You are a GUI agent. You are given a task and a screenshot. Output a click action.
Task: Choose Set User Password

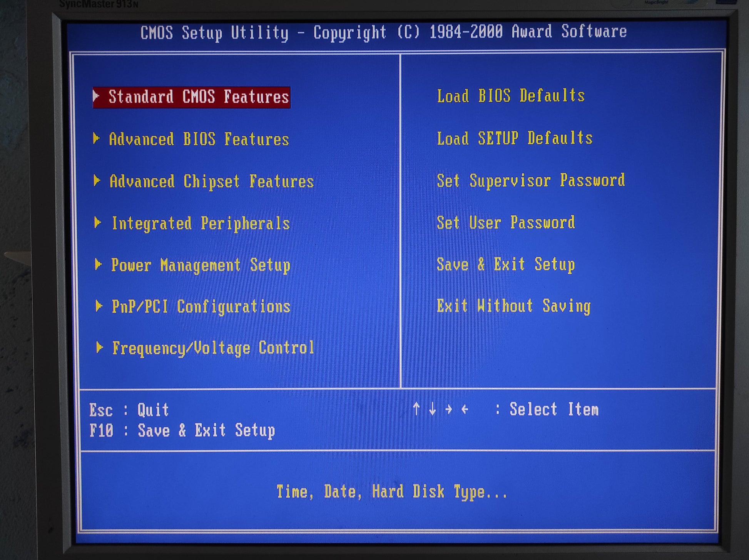click(505, 223)
